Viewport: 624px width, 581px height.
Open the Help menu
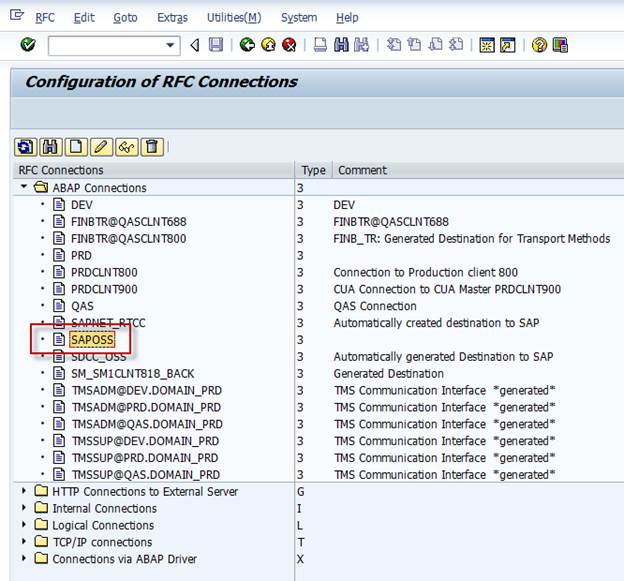pyautogui.click(x=347, y=18)
